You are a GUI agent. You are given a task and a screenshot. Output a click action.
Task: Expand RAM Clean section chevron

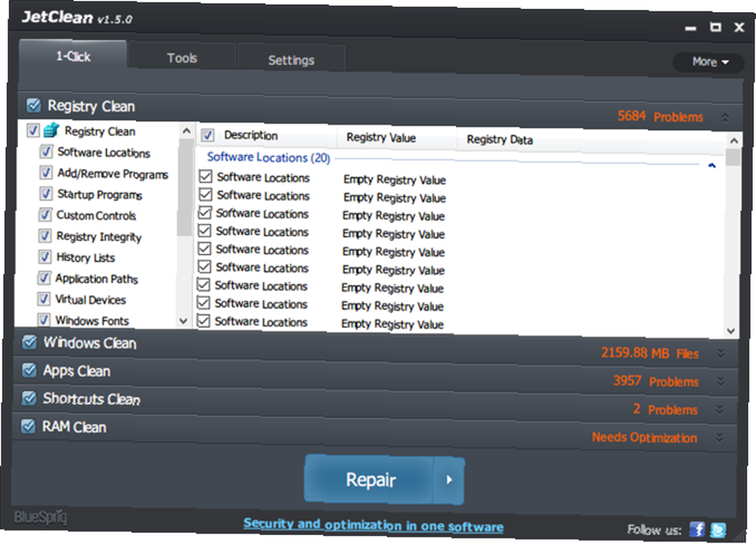[x=720, y=438]
